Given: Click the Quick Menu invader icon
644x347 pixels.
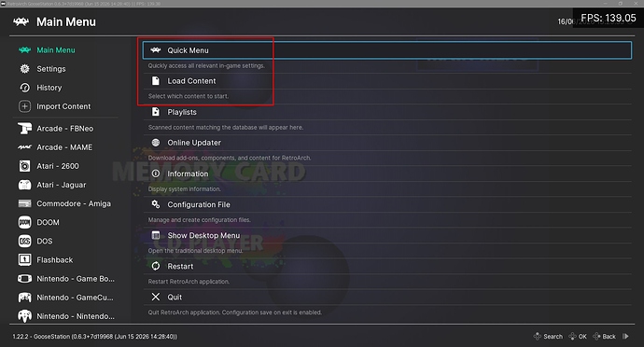Looking at the screenshot, I should point(156,50).
